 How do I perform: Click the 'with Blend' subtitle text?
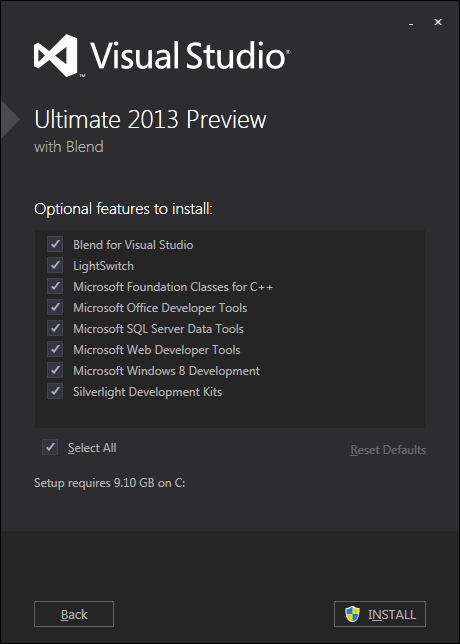[x=69, y=147]
